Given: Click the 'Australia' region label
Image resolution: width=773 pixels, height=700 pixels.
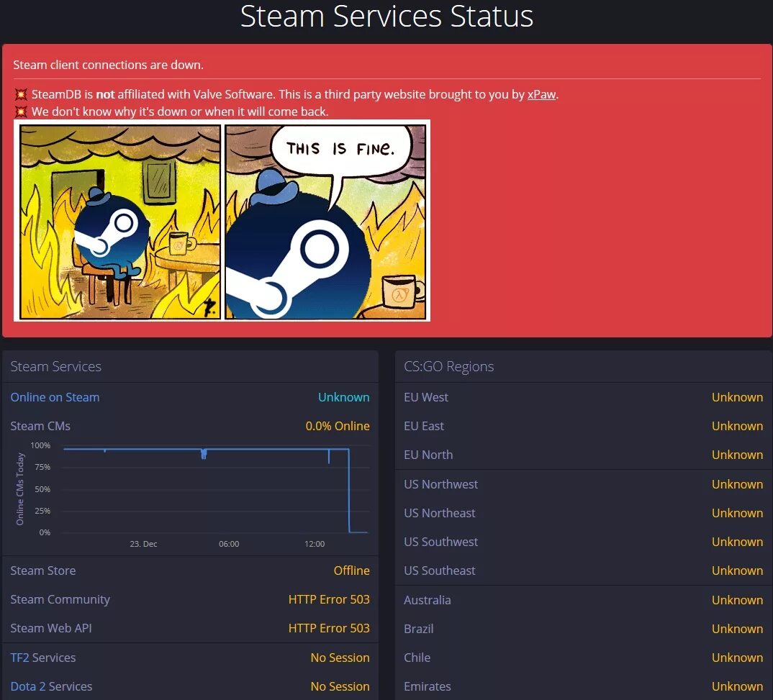Looking at the screenshot, I should point(427,600).
